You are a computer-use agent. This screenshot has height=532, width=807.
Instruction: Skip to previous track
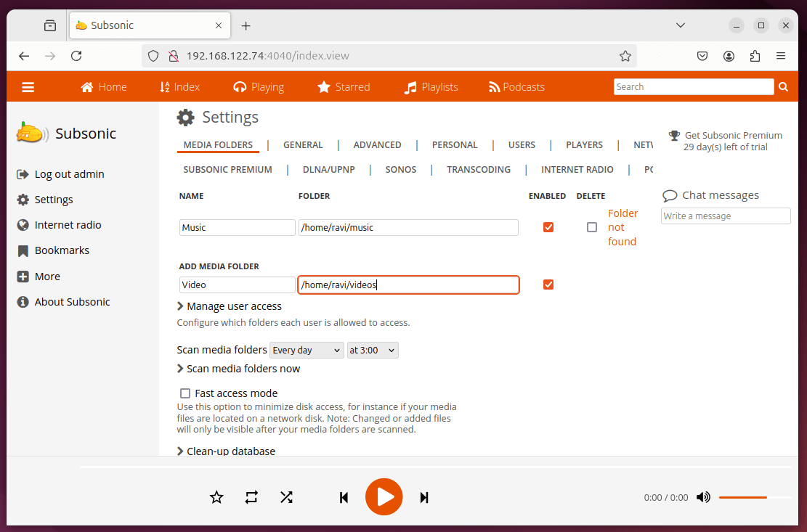(344, 497)
